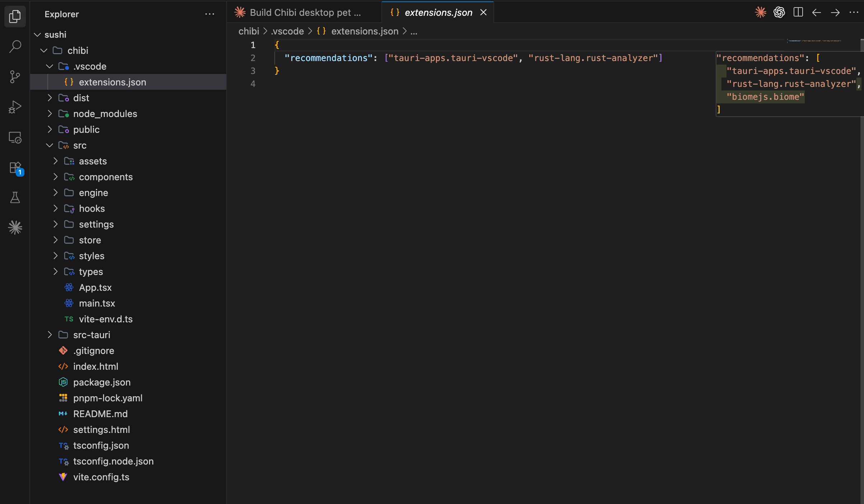The height and width of the screenshot is (504, 864).
Task: Click .vscode in the breadcrumb
Action: click(288, 31)
